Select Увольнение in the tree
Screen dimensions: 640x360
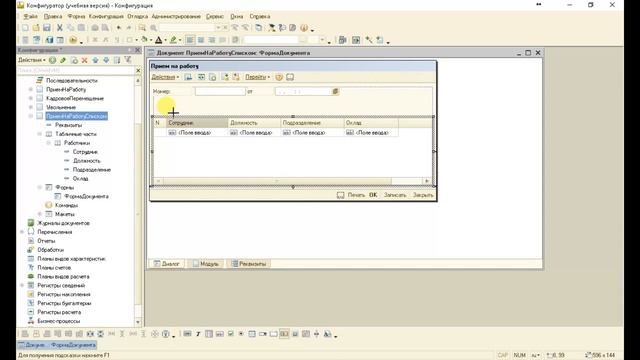click(61, 107)
